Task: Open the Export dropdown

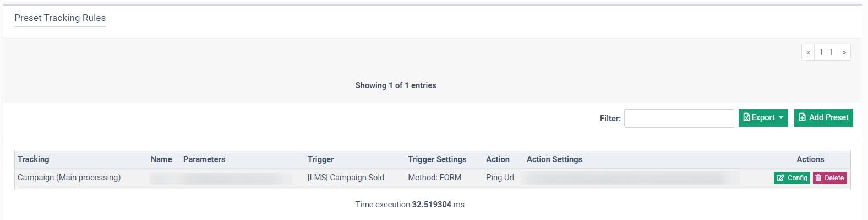Action: click(763, 117)
